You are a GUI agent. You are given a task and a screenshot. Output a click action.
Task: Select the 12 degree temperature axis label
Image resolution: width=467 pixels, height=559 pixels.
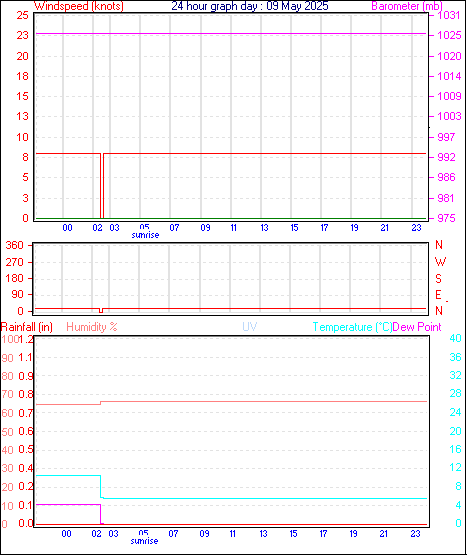pyautogui.click(x=455, y=467)
